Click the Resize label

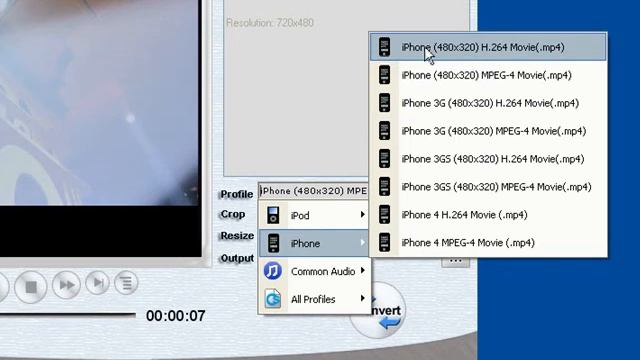(237, 236)
